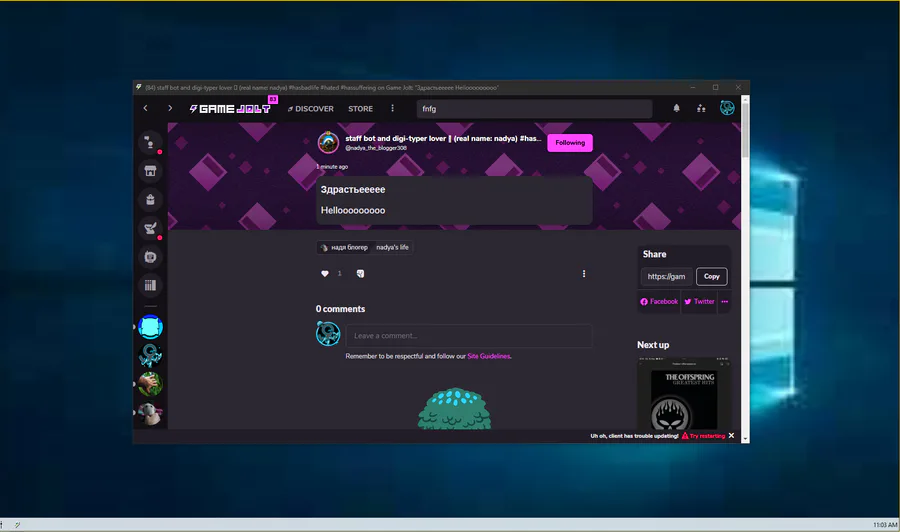The width and height of the screenshot is (900, 532).
Task: Place a sticker on the post
Action: (x=360, y=274)
